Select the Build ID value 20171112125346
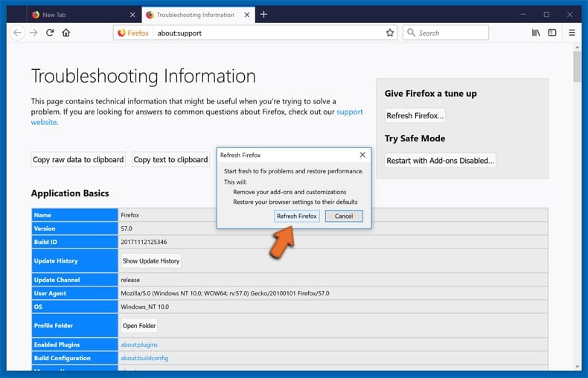588x378 pixels. point(144,242)
